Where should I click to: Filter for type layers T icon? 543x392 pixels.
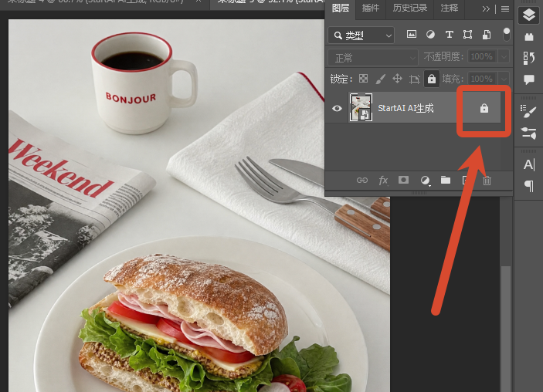coord(449,34)
